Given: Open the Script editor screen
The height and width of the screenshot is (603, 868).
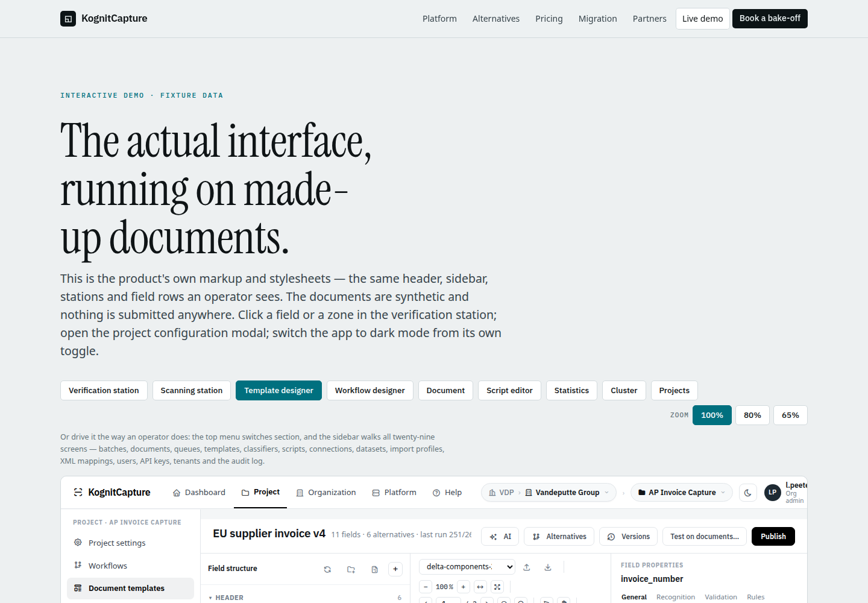Looking at the screenshot, I should pyautogui.click(x=509, y=391).
